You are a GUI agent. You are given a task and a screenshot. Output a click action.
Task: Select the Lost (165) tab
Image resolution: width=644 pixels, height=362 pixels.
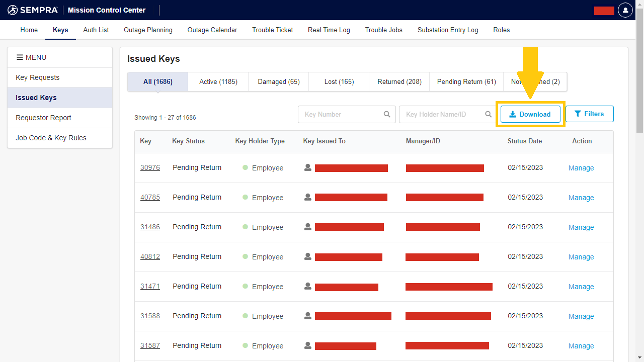pos(339,81)
